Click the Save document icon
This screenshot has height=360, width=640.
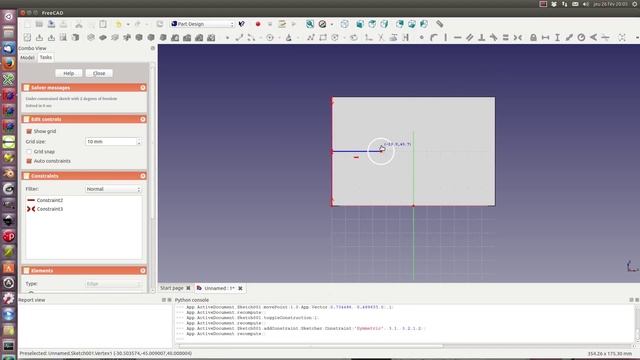tap(51, 24)
